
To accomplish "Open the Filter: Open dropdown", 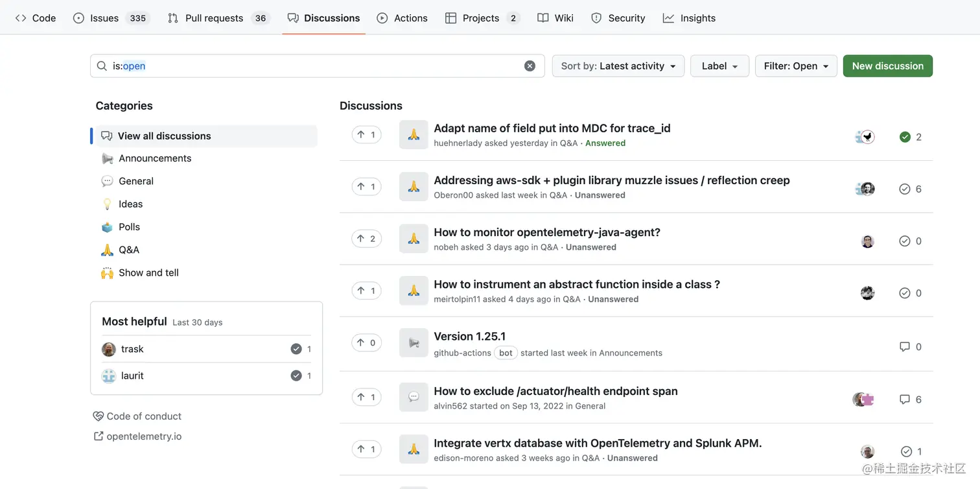I will pyautogui.click(x=796, y=66).
